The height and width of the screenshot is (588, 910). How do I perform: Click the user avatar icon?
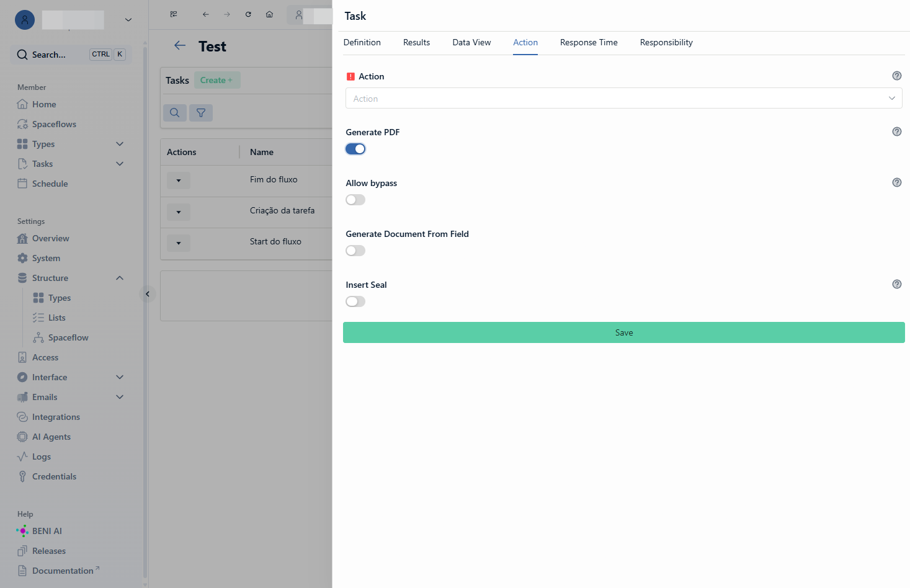tap(25, 20)
